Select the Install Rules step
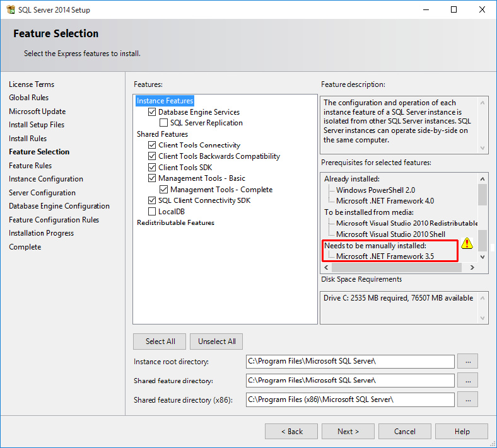The width and height of the screenshot is (497, 448). click(x=28, y=139)
